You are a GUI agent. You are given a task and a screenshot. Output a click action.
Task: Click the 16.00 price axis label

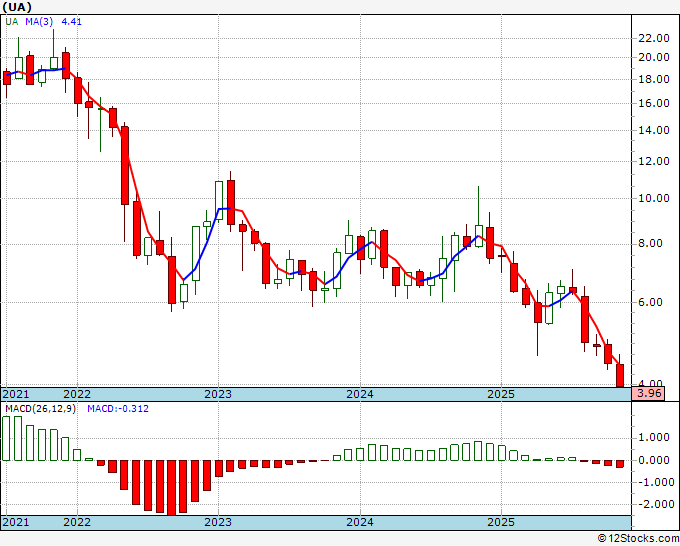pos(654,103)
